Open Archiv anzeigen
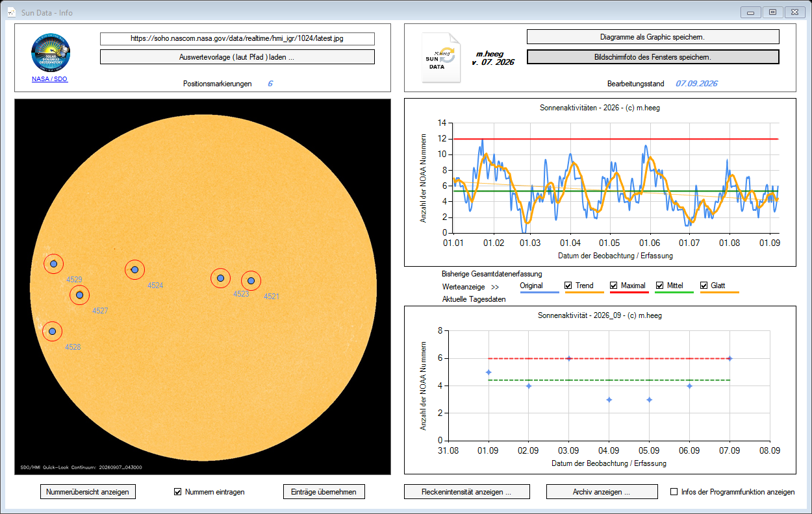The height and width of the screenshot is (514, 812). click(x=602, y=492)
